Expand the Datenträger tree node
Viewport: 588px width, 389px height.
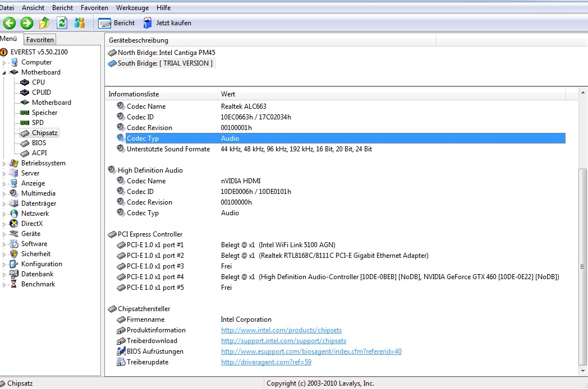click(4, 204)
